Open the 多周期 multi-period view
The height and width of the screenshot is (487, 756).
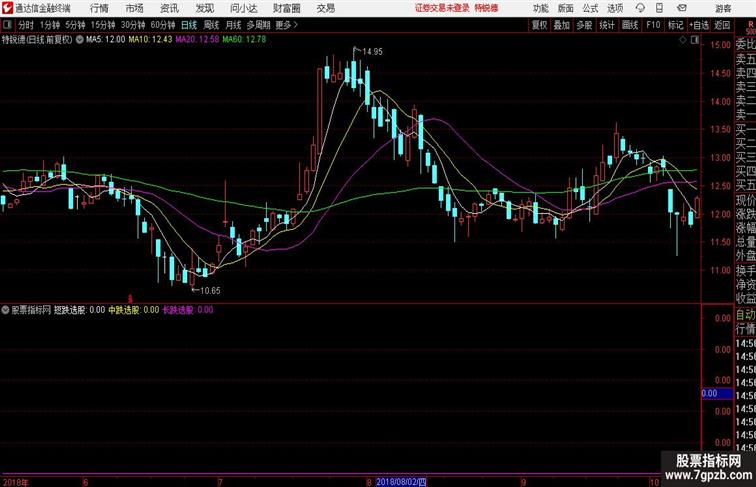pos(258,25)
